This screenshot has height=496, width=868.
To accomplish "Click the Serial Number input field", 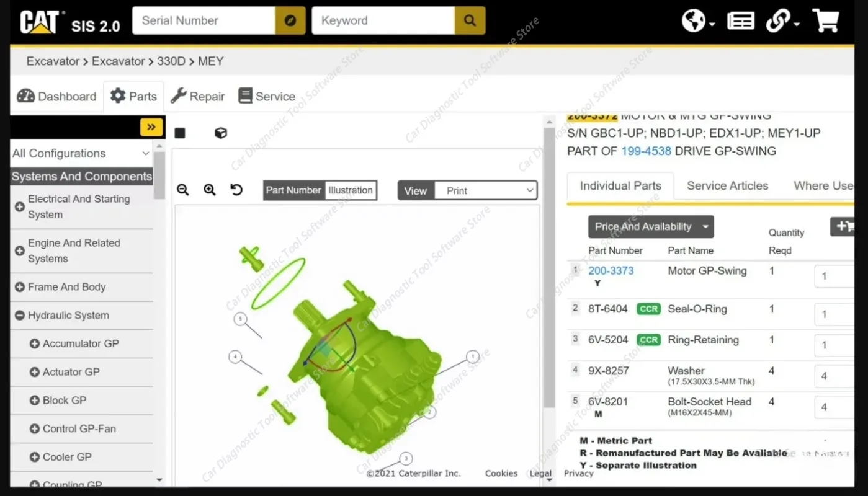I will (x=204, y=20).
